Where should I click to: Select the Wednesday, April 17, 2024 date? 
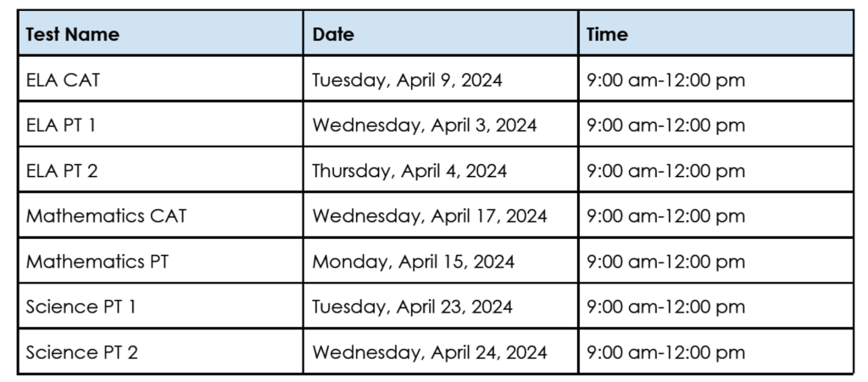(429, 216)
